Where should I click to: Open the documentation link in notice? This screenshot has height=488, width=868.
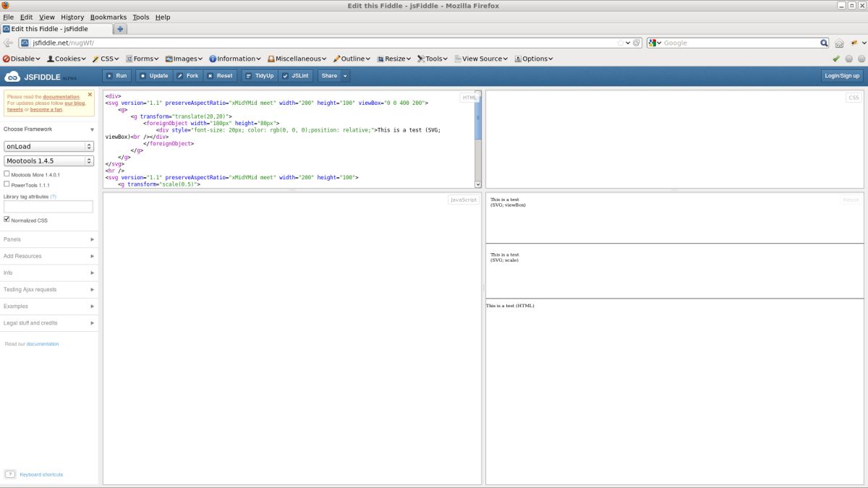pos(61,97)
